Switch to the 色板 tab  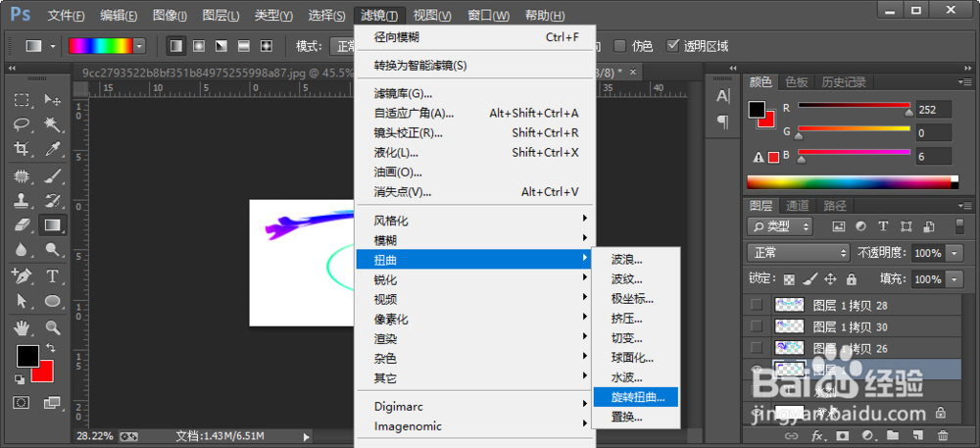pyautogui.click(x=797, y=81)
